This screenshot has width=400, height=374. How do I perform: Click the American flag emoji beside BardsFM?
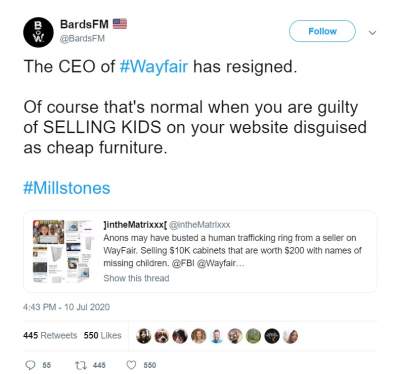pos(120,24)
